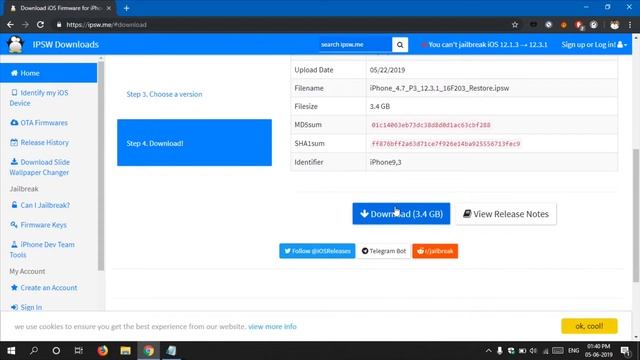
Task: Click Follow @iOSReleases Twitter button
Action: (317, 251)
